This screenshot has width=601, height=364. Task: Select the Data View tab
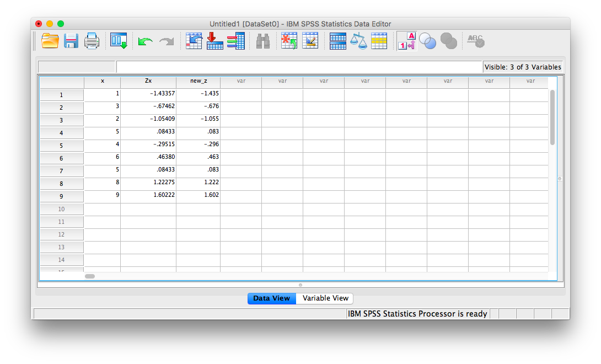[271, 298]
